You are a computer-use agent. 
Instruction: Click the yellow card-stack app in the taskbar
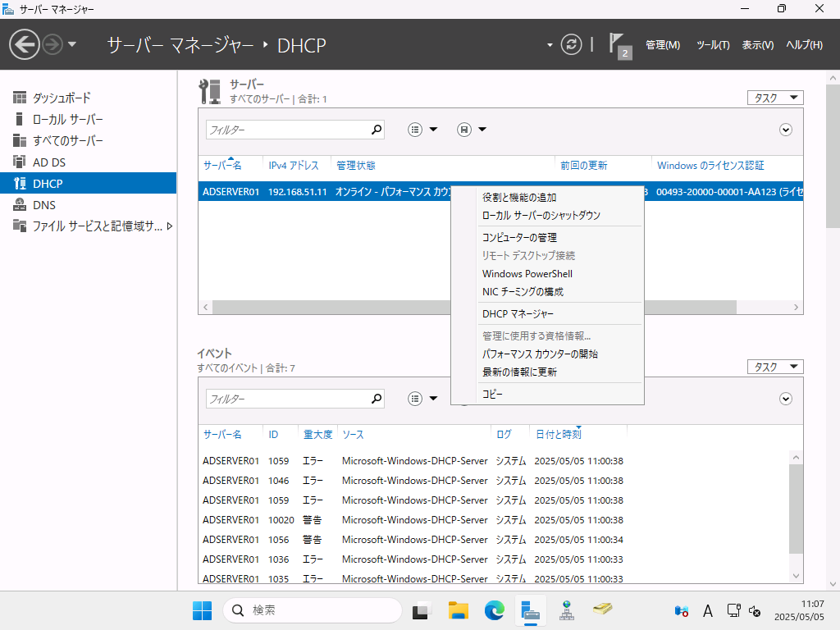point(603,609)
